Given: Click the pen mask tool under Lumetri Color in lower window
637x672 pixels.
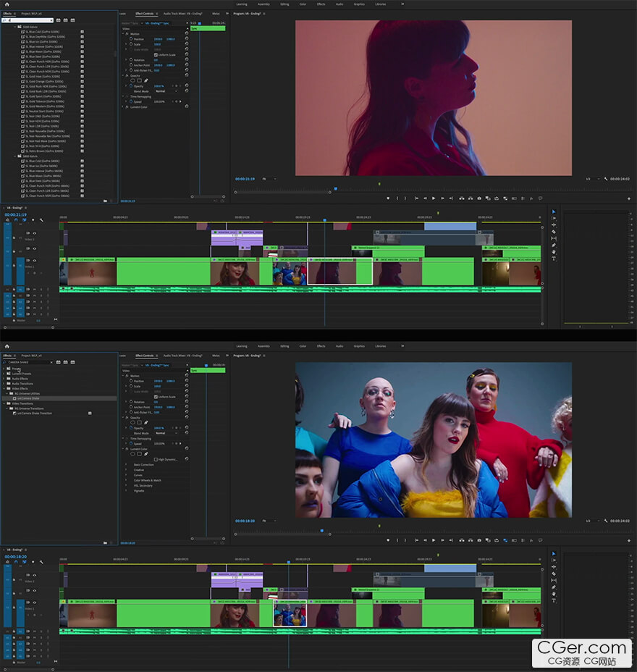Looking at the screenshot, I should [x=146, y=454].
